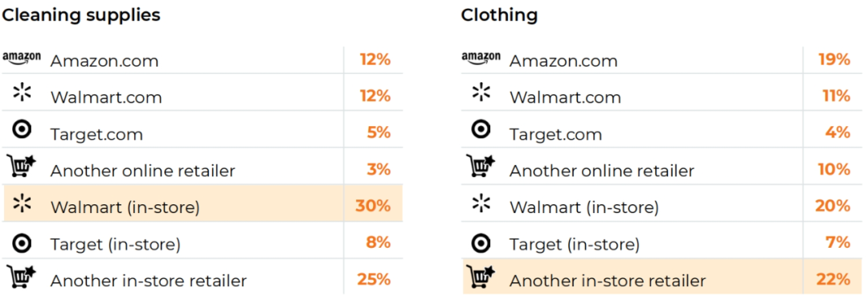The width and height of the screenshot is (868, 300).
Task: Click the Target (in-store) label in Cleaning supplies
Action: point(115,245)
